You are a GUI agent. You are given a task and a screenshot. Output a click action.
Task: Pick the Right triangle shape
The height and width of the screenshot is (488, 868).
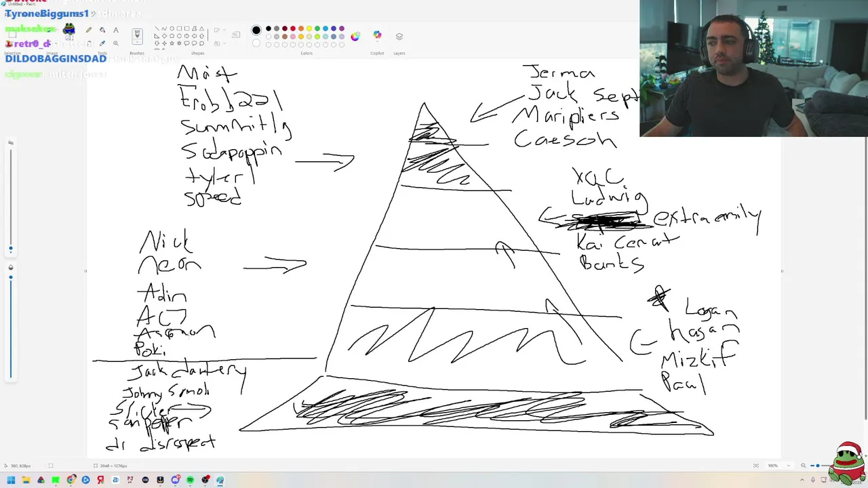157,36
